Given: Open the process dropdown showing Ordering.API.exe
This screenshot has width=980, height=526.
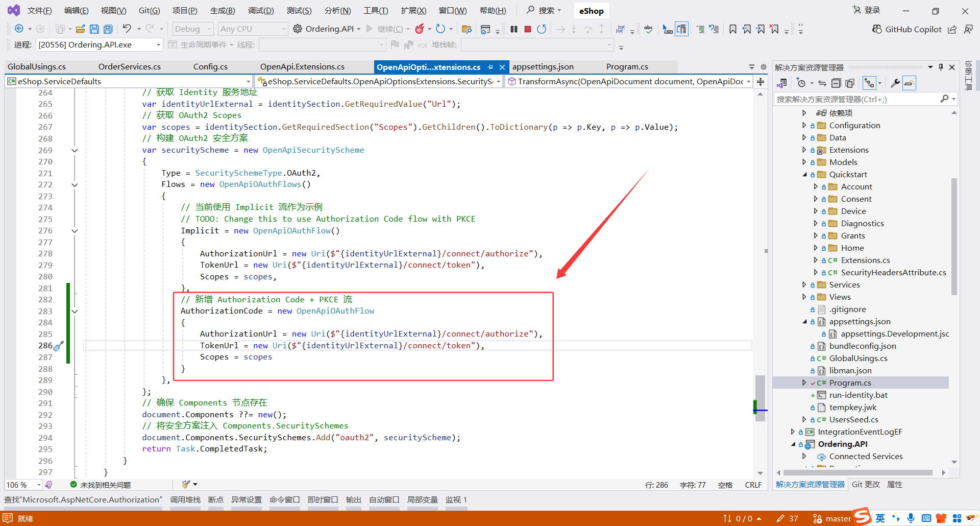Looking at the screenshot, I should click(100, 45).
